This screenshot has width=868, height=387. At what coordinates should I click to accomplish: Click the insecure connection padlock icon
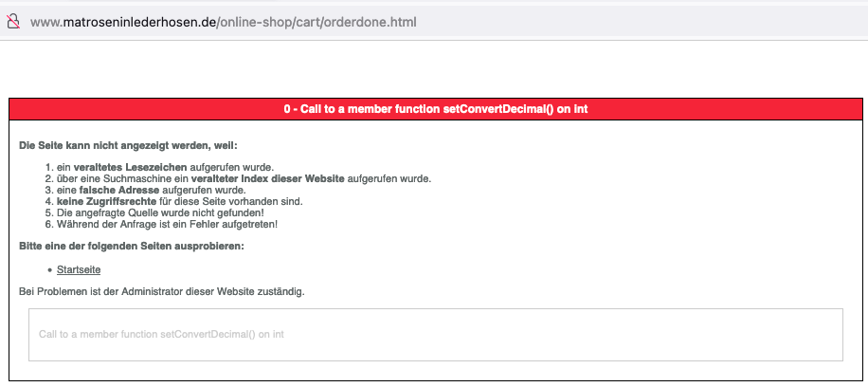coord(13,21)
